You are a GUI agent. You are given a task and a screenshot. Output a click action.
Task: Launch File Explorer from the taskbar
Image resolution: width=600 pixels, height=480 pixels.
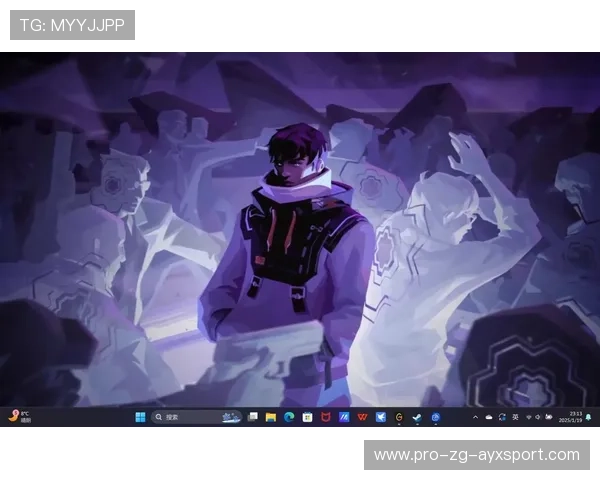pyautogui.click(x=271, y=417)
